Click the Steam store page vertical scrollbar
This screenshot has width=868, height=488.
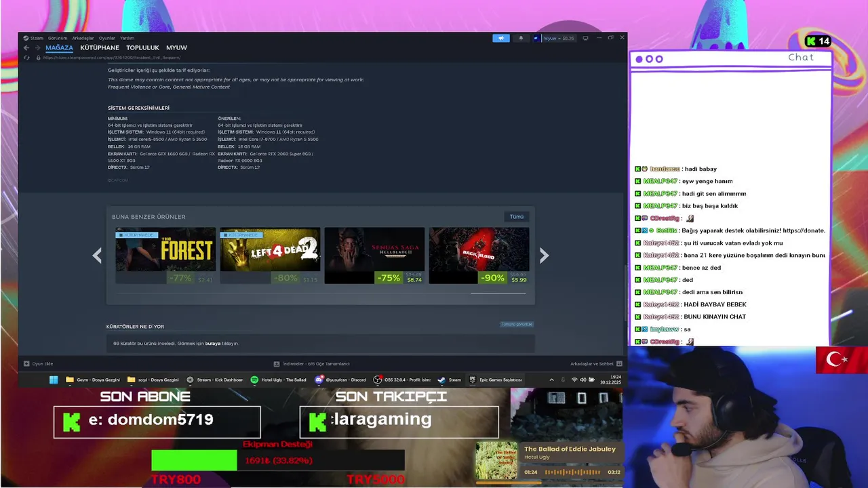pos(625,291)
